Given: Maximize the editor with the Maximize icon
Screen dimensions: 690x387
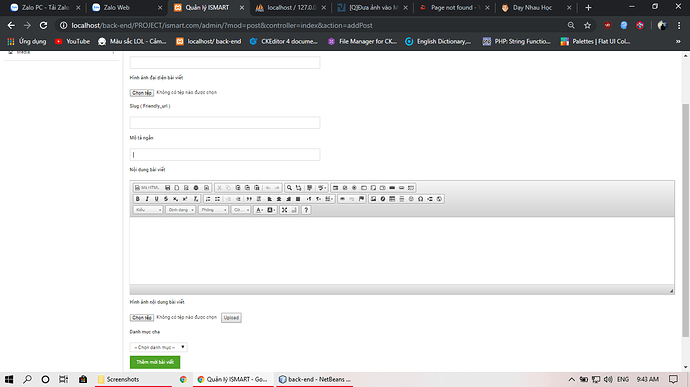Looking at the screenshot, I should coord(284,210).
